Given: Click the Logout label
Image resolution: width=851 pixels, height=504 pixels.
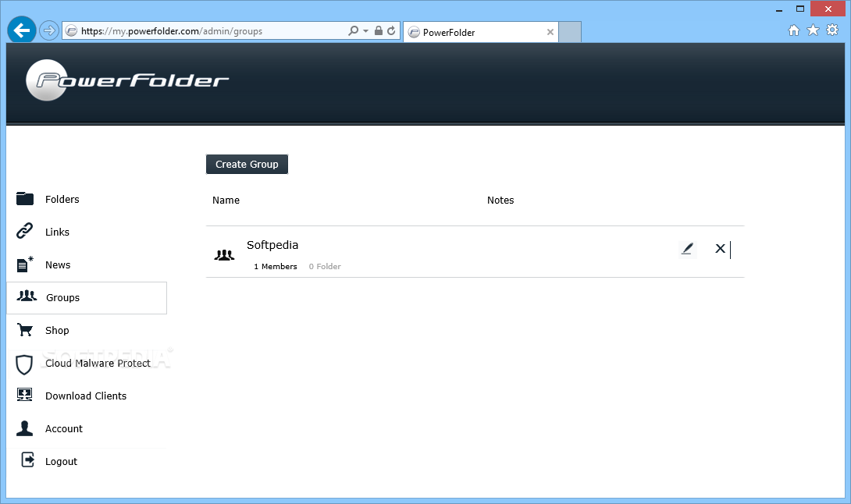Looking at the screenshot, I should (x=61, y=462).
